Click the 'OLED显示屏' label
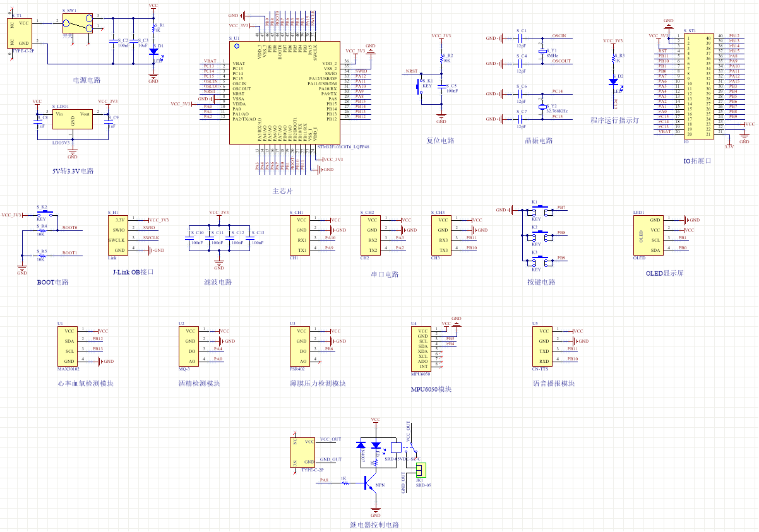The height and width of the screenshot is (532, 759). pyautogui.click(x=664, y=273)
